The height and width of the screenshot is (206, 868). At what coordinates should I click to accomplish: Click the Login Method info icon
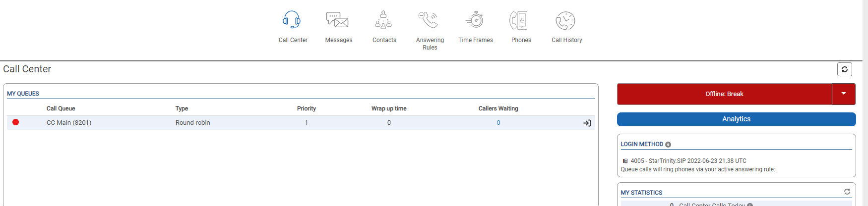click(x=668, y=145)
